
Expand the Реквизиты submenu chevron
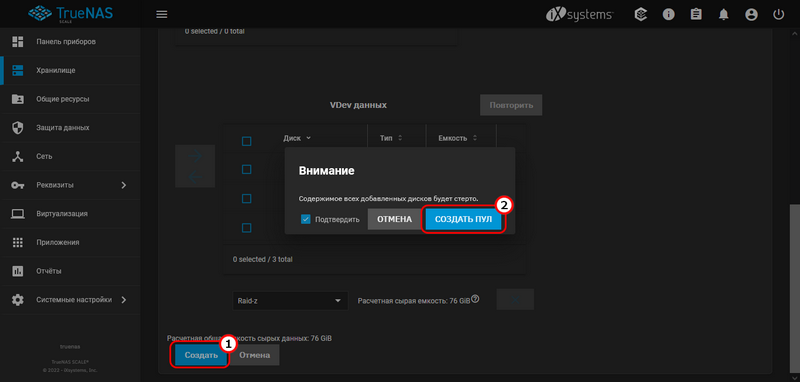(x=123, y=185)
